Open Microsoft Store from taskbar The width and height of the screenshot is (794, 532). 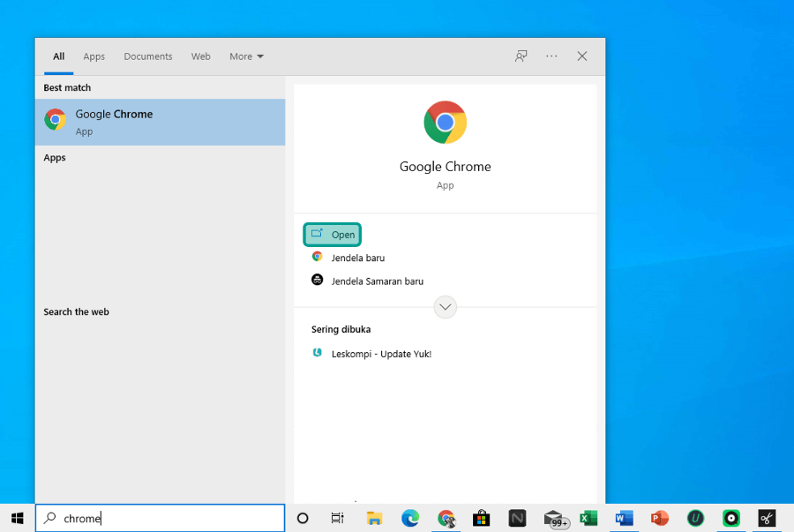pos(481,519)
